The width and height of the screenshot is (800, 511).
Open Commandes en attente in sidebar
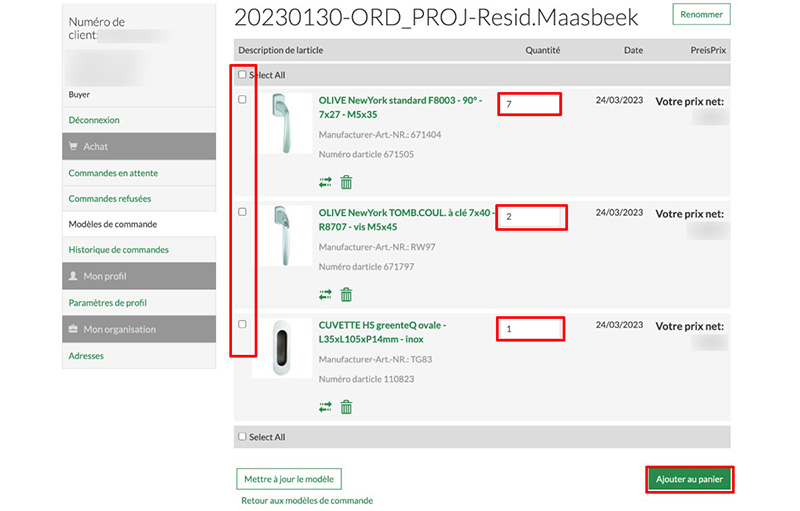[113, 173]
